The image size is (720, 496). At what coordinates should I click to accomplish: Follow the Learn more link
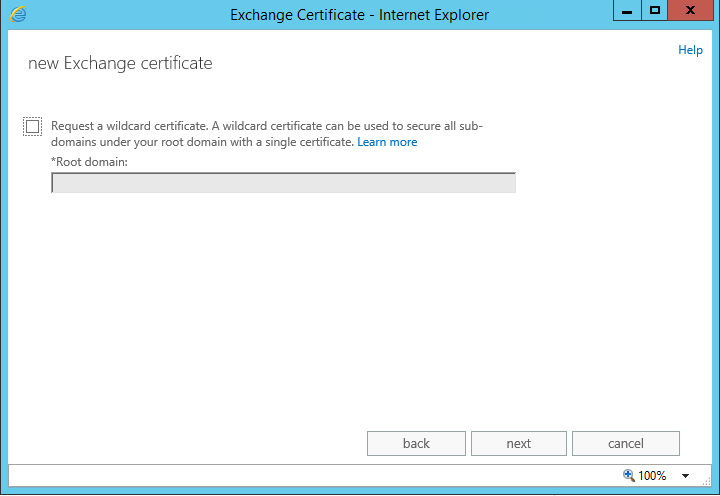(387, 142)
